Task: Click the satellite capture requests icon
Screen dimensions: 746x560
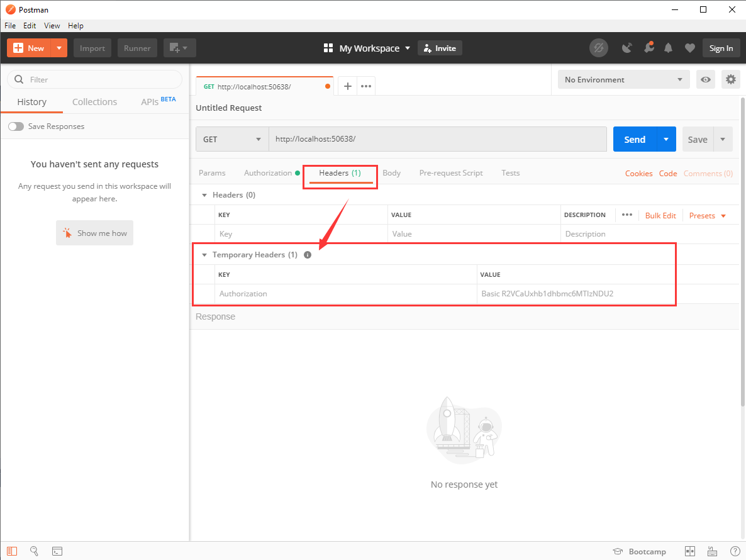Action: pyautogui.click(x=626, y=48)
